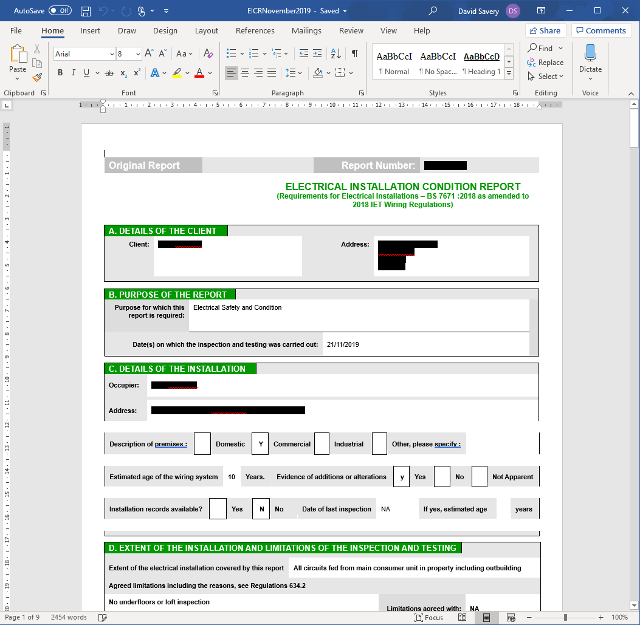Expand the Select dropdown in Editing

click(x=549, y=76)
